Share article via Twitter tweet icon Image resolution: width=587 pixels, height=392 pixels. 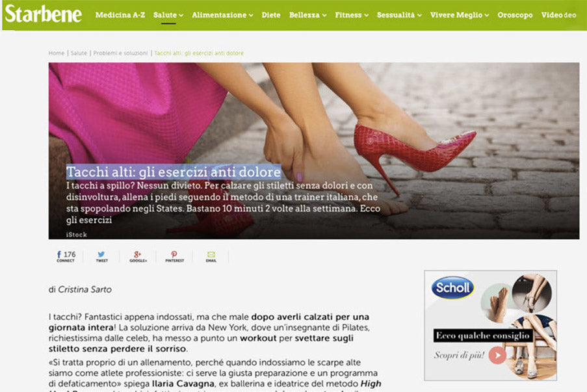point(101,256)
